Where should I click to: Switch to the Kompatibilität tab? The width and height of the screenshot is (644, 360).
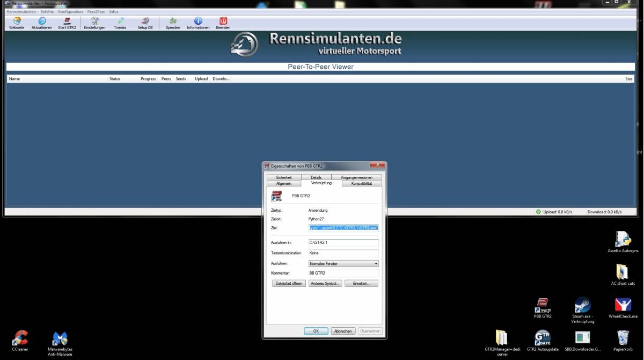(361, 183)
